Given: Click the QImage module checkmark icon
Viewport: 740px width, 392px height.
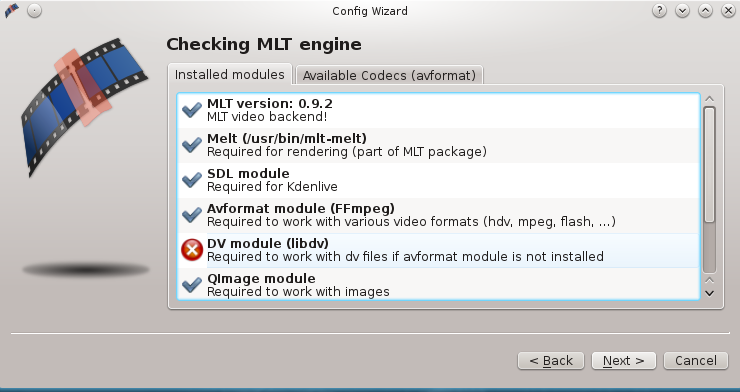Looking at the screenshot, I should 192,284.
